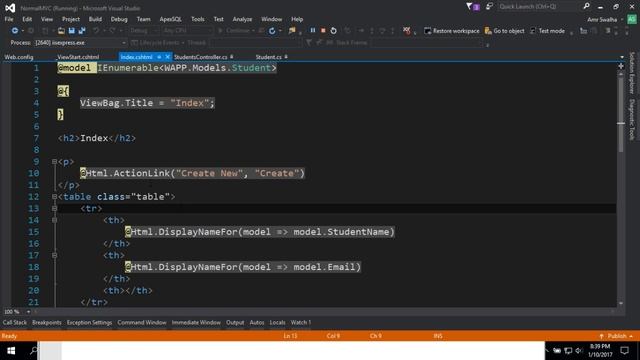The width and height of the screenshot is (640, 360).
Task: Click the feedback icon near Quick Launch
Action: (x=489, y=7)
